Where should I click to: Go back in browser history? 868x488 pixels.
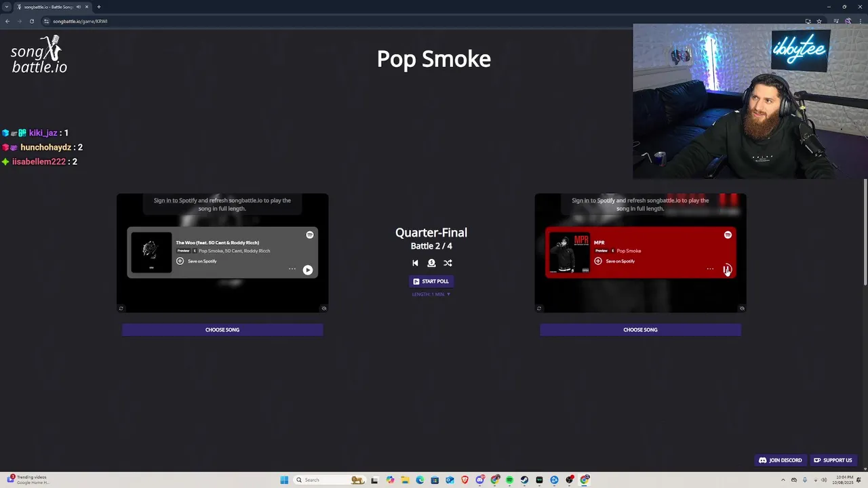click(x=7, y=21)
